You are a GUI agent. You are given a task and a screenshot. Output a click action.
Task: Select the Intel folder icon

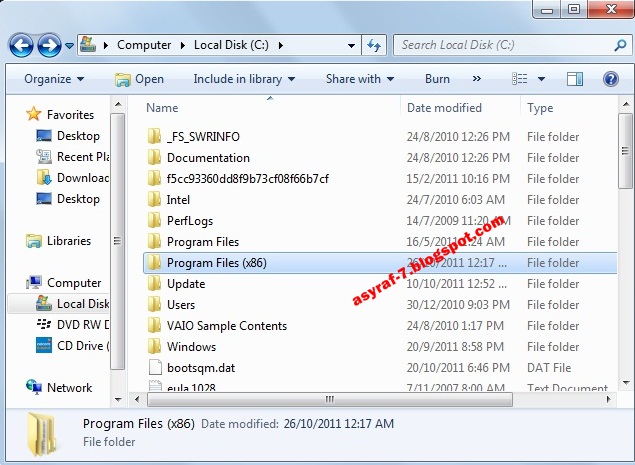[154, 200]
